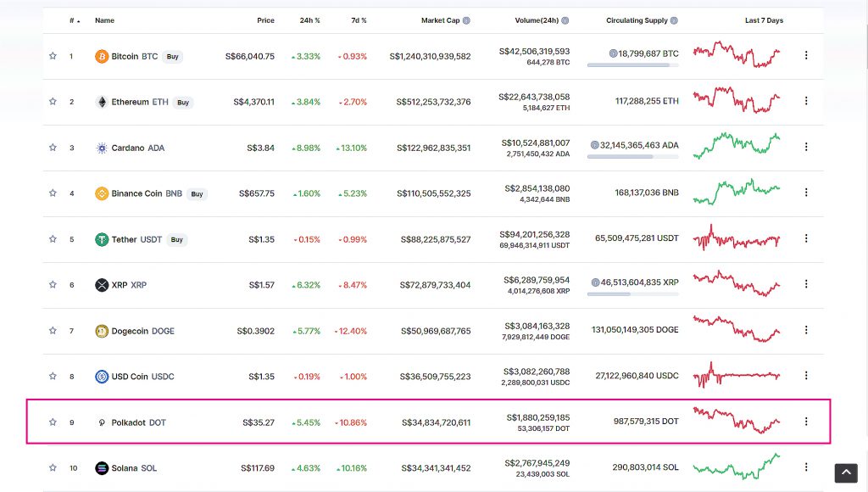
Task: Favorite Dogecoin with its star
Action: click(x=53, y=330)
